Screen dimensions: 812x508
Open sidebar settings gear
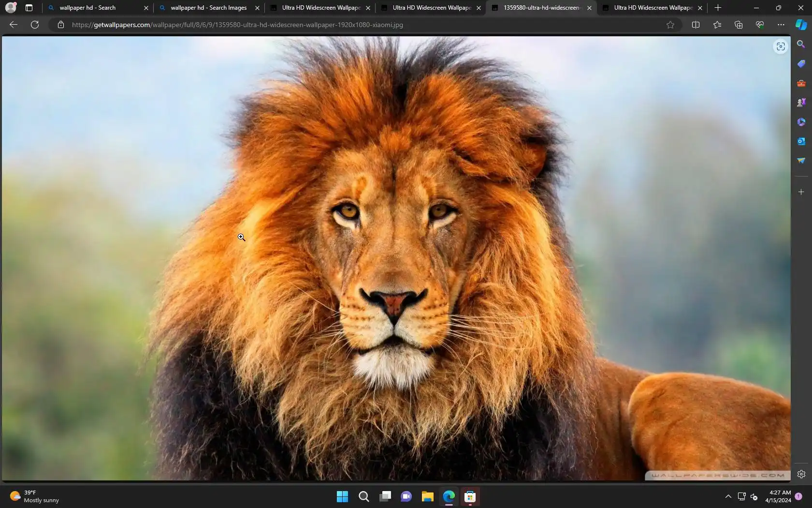point(801,474)
